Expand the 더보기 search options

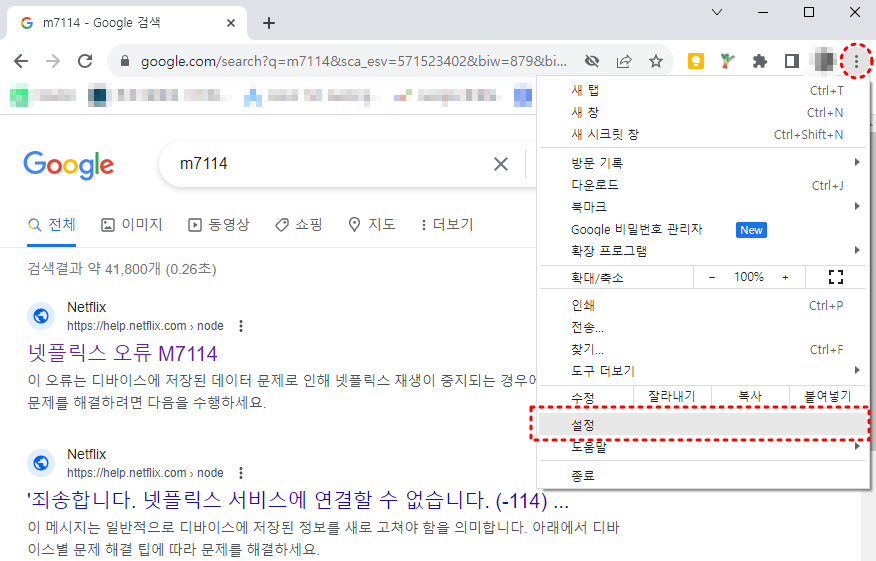(446, 225)
